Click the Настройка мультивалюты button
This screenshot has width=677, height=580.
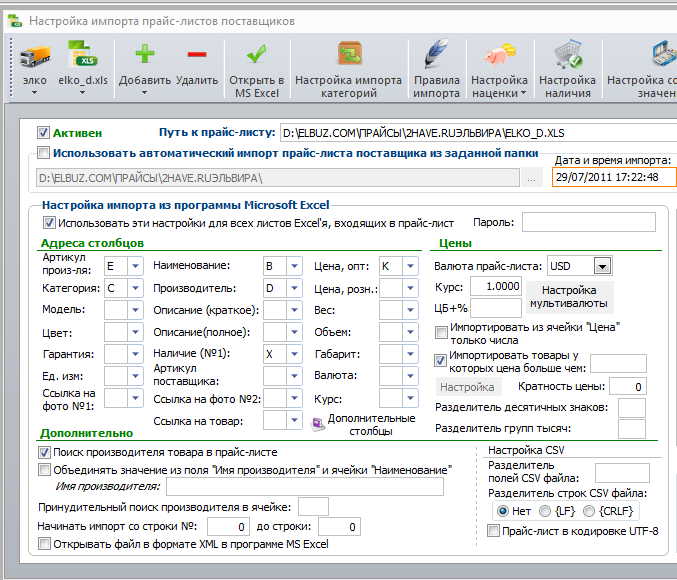click(569, 297)
